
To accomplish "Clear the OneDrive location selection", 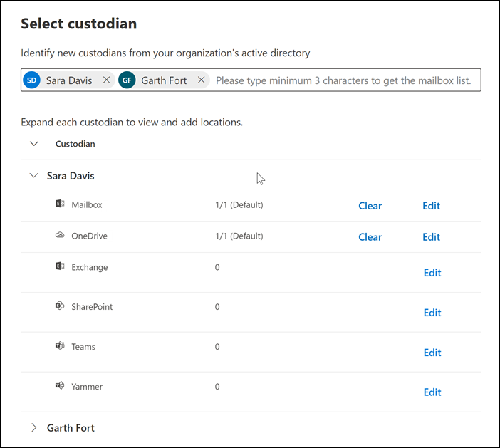I will pos(370,237).
